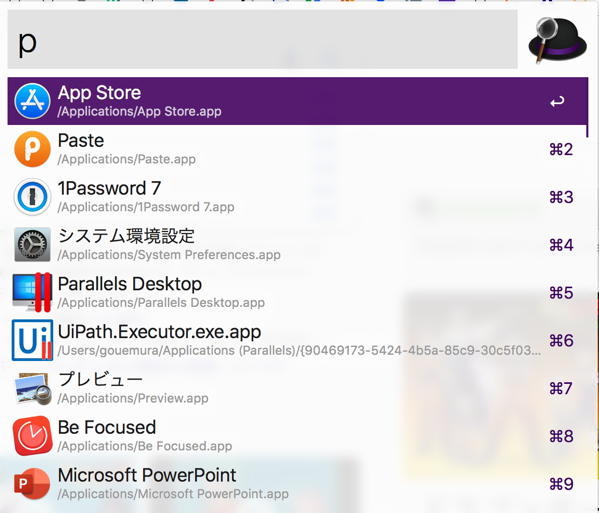This screenshot has height=513, width=599.
Task: Click path /Applications/System Preferences.app
Action: point(169,255)
